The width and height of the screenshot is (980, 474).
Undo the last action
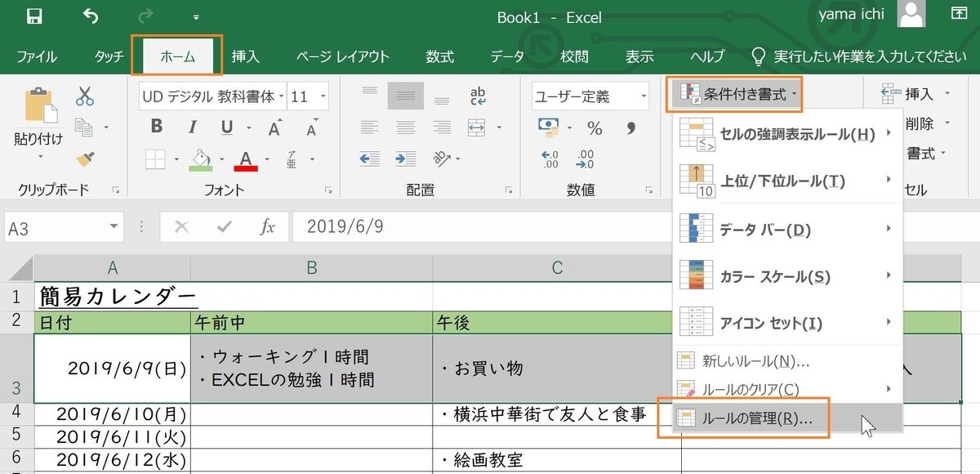[x=90, y=15]
